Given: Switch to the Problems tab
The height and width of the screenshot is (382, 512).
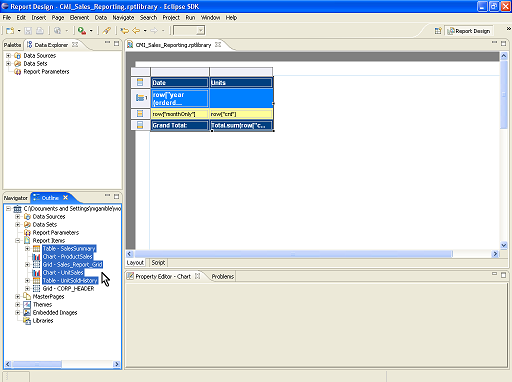Looking at the screenshot, I should point(223,277).
